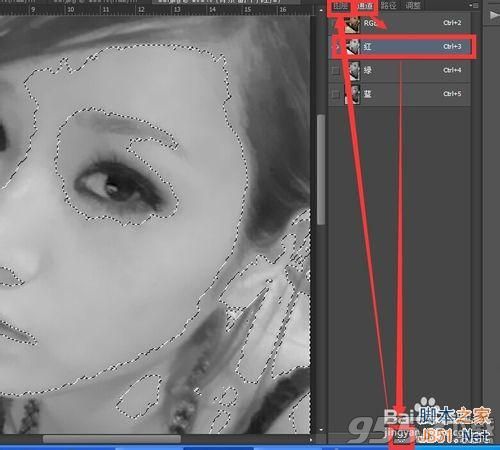The image size is (500, 450).
Task: Switch to the Layers (图层) tab
Action: [x=341, y=6]
